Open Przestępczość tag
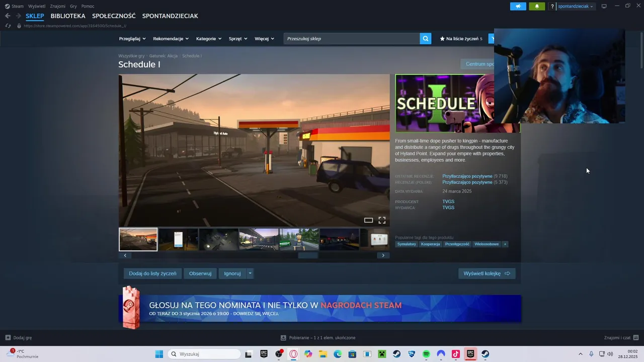The image size is (644, 362). point(457,244)
